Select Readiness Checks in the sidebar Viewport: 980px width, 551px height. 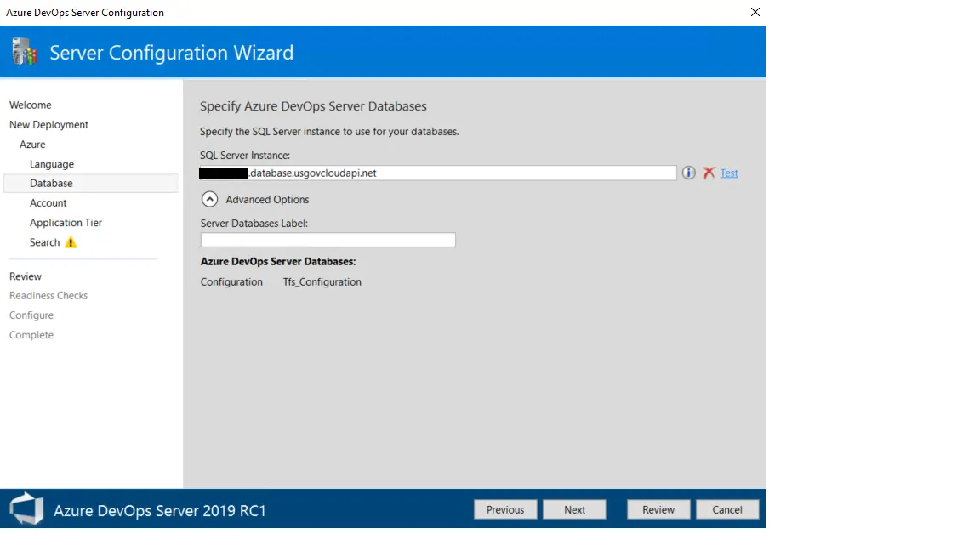pyautogui.click(x=48, y=296)
